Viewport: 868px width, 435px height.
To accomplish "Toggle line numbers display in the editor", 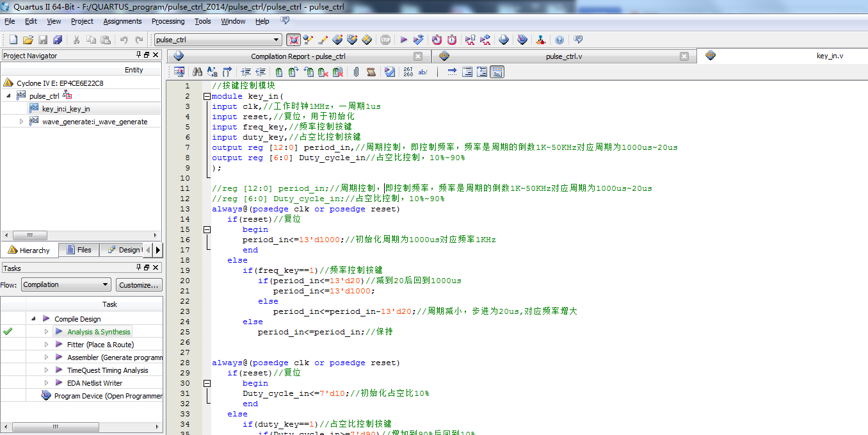I will [408, 72].
